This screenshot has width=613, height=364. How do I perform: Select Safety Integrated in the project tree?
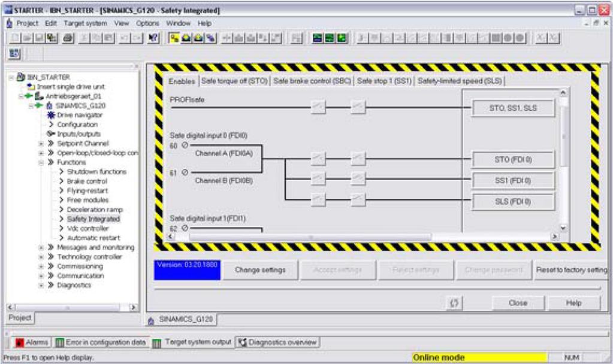[x=93, y=219]
